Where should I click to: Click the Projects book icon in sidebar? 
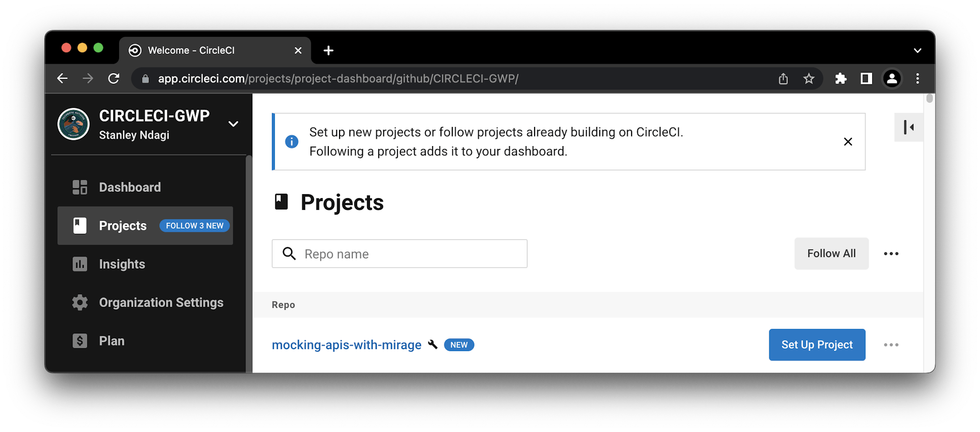tap(80, 225)
